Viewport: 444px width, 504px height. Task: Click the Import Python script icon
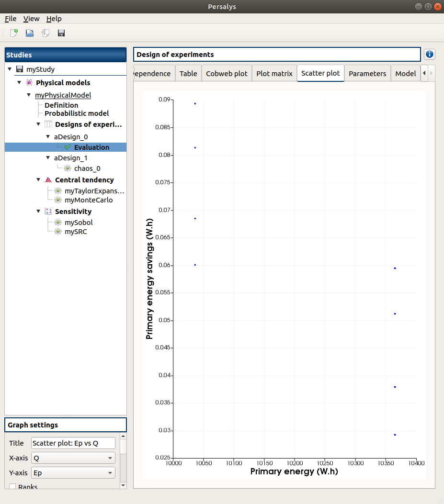point(46,33)
